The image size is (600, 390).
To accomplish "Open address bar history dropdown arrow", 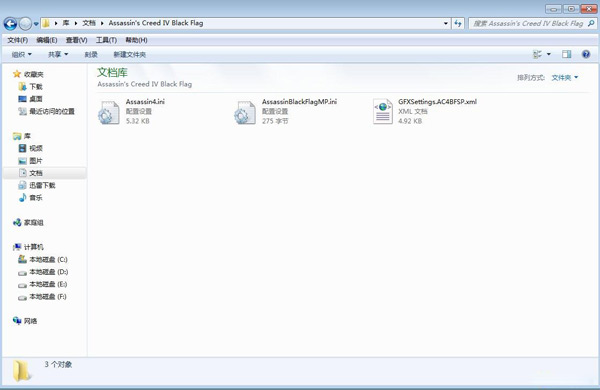I will [446, 23].
